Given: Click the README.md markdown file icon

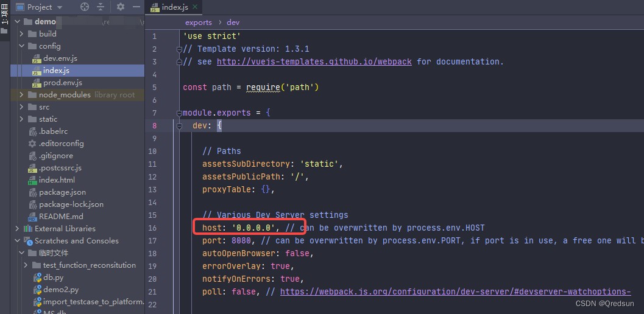Looking at the screenshot, I should click(32, 217).
